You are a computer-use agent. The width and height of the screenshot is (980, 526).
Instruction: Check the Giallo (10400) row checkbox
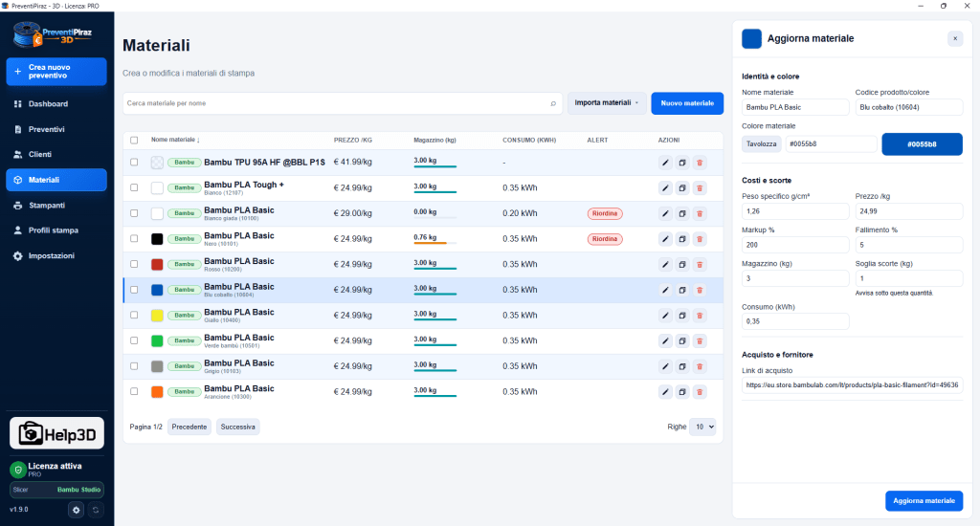[x=134, y=316]
